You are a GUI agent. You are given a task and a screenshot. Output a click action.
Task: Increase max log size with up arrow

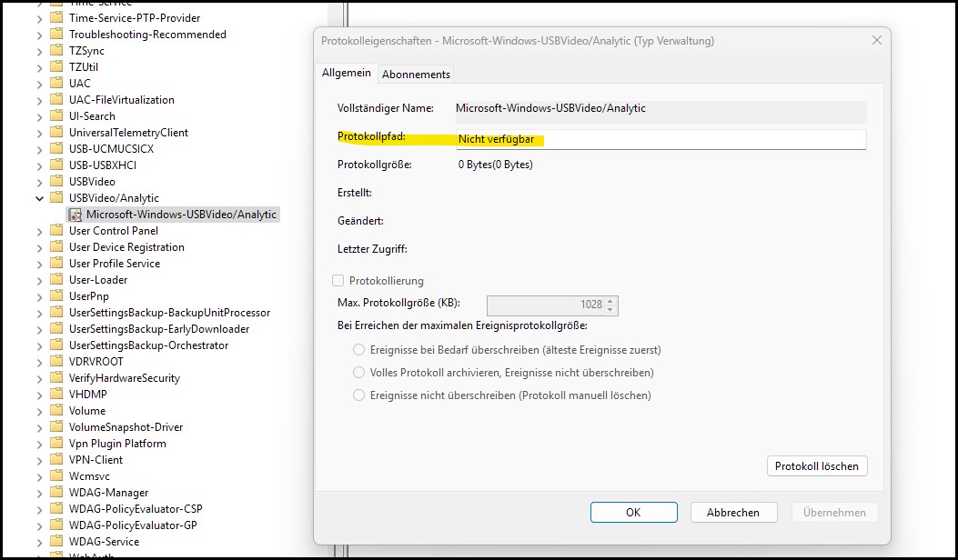point(610,300)
